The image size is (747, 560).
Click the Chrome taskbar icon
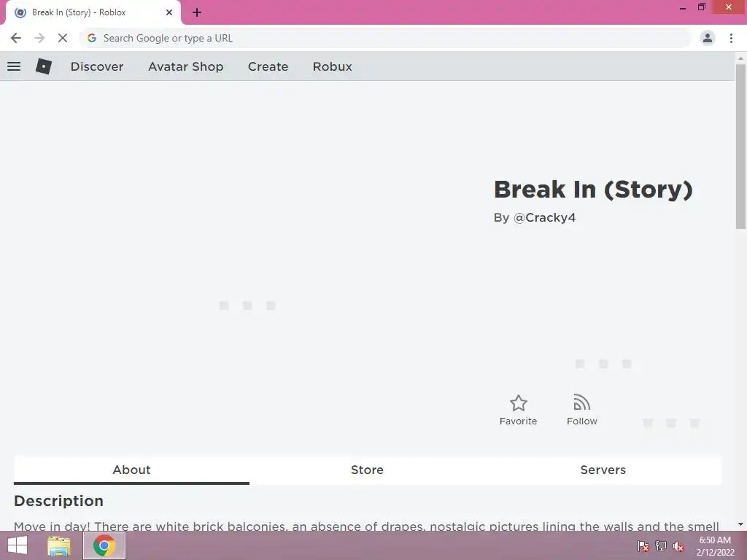click(x=104, y=545)
